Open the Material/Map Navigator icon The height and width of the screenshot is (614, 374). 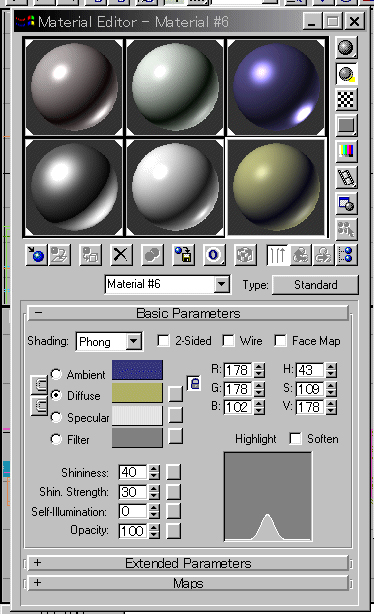[x=347, y=255]
